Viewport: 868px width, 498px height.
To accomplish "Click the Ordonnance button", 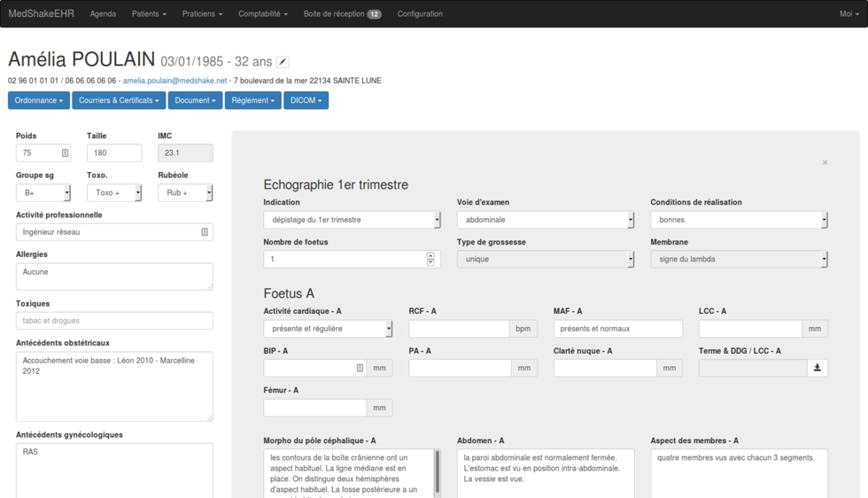I will coord(39,101).
